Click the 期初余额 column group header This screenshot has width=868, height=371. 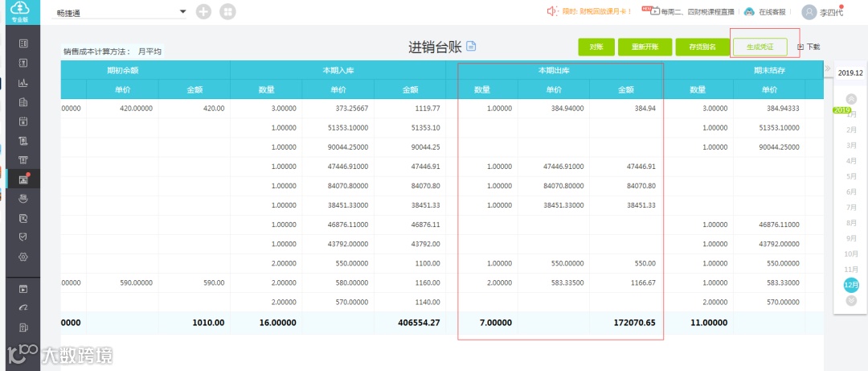click(123, 71)
